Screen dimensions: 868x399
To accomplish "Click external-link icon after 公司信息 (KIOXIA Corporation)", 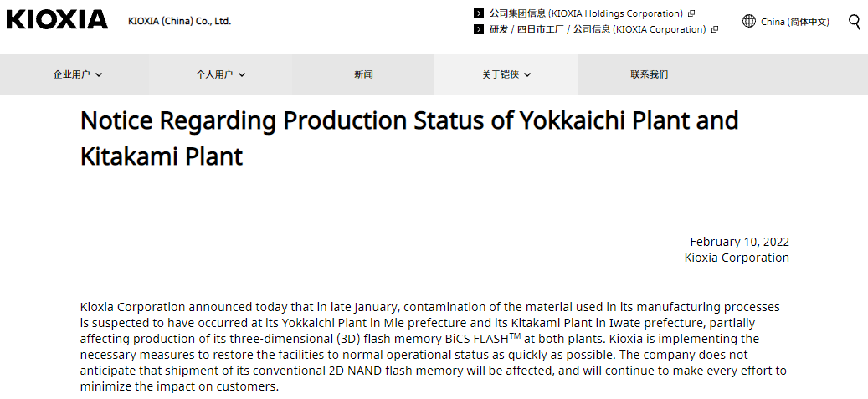I will click(715, 29).
